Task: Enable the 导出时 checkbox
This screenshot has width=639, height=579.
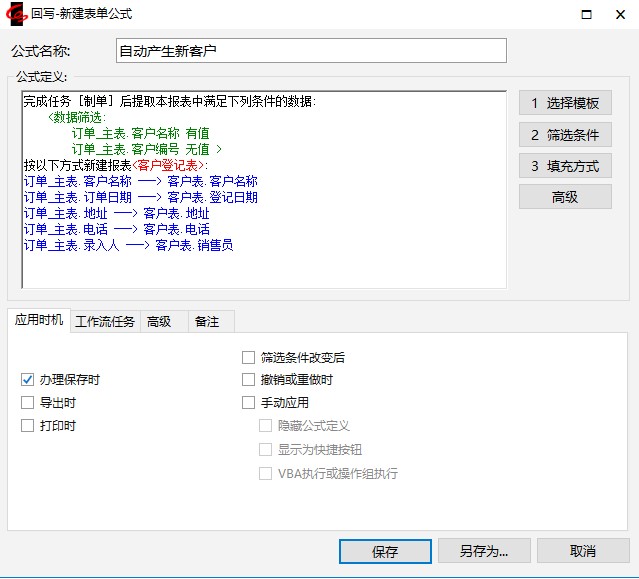Action: (x=28, y=403)
